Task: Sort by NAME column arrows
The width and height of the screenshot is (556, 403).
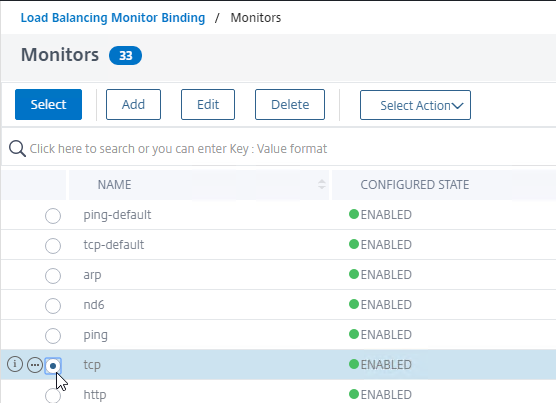Action: pos(322,184)
